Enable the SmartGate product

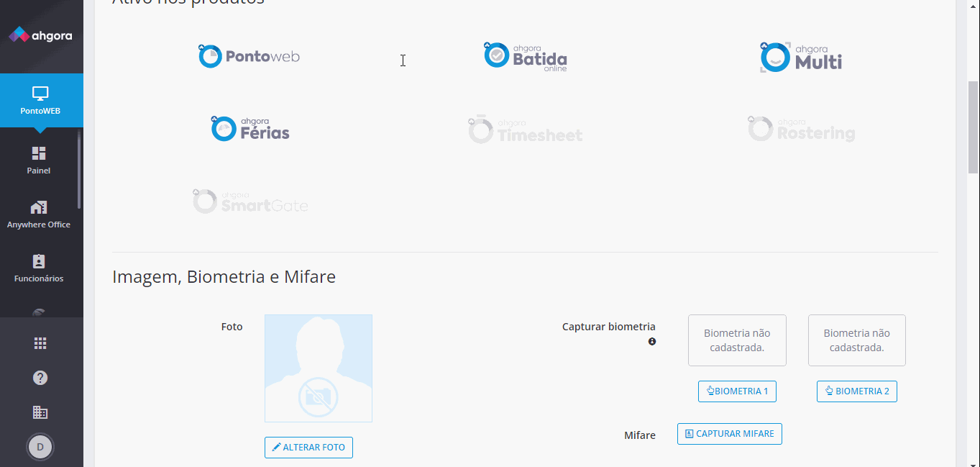pyautogui.click(x=250, y=202)
